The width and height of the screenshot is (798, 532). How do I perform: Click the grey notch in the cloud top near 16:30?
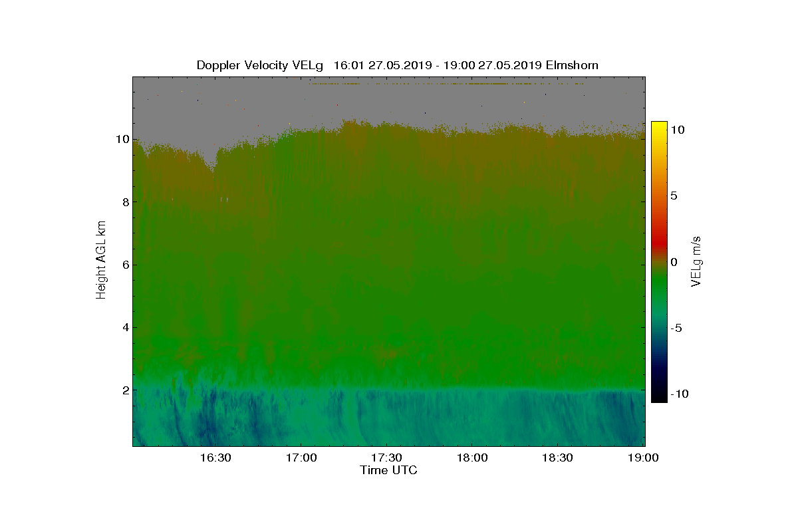(x=212, y=160)
